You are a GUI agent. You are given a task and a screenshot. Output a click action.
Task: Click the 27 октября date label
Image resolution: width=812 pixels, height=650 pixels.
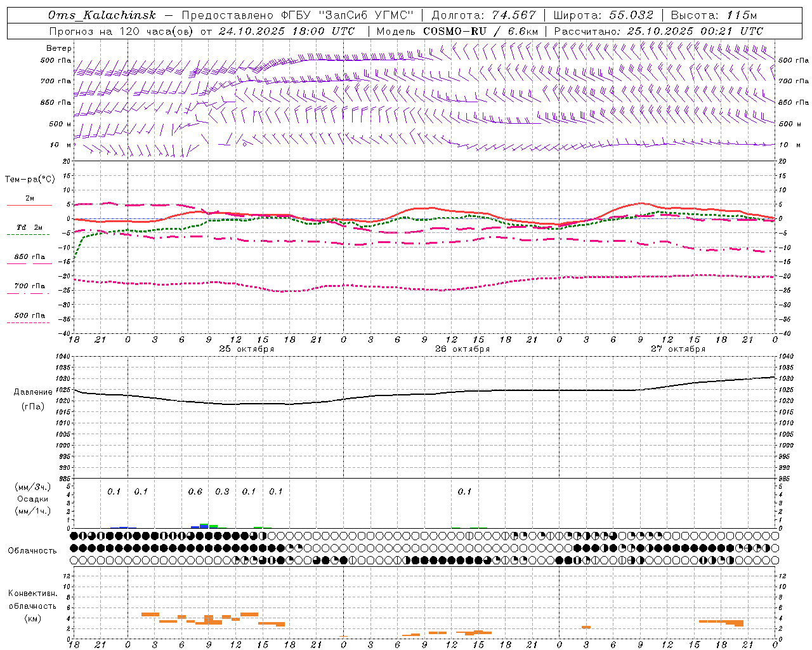click(678, 349)
